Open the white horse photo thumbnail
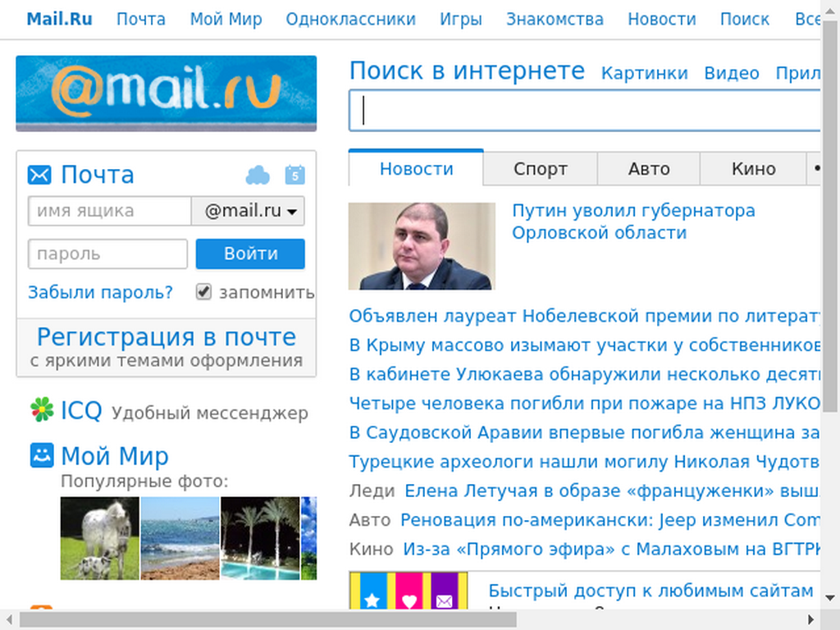Image resolution: width=840 pixels, height=630 pixels. [x=99, y=538]
